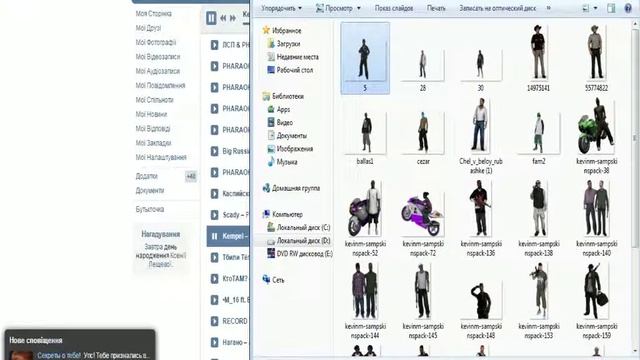The image size is (640, 360).
Task: Select the cezar image thumbnail
Action: click(x=423, y=138)
